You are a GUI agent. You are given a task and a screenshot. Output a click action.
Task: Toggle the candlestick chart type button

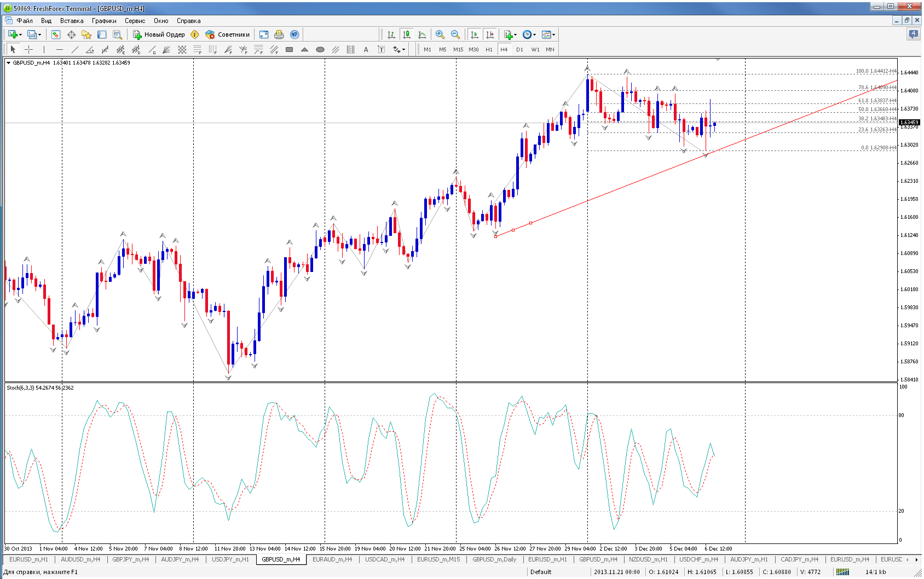click(407, 34)
